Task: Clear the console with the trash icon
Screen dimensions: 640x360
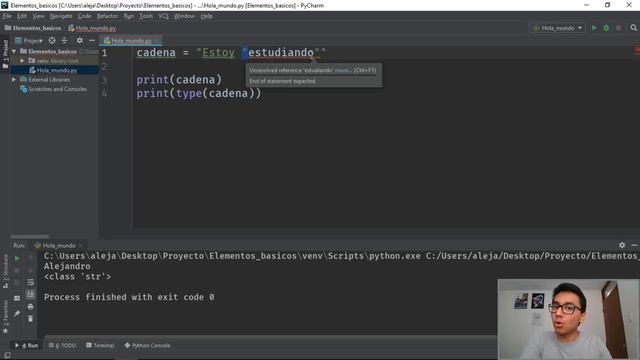Action: coord(31,319)
